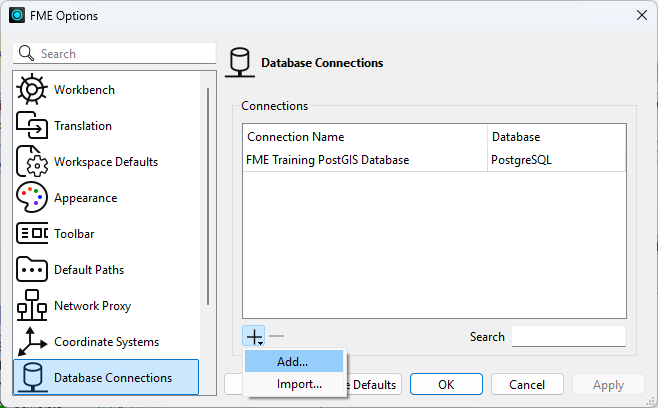Click the Default Paths folder icon
The width and height of the screenshot is (658, 408).
(32, 269)
